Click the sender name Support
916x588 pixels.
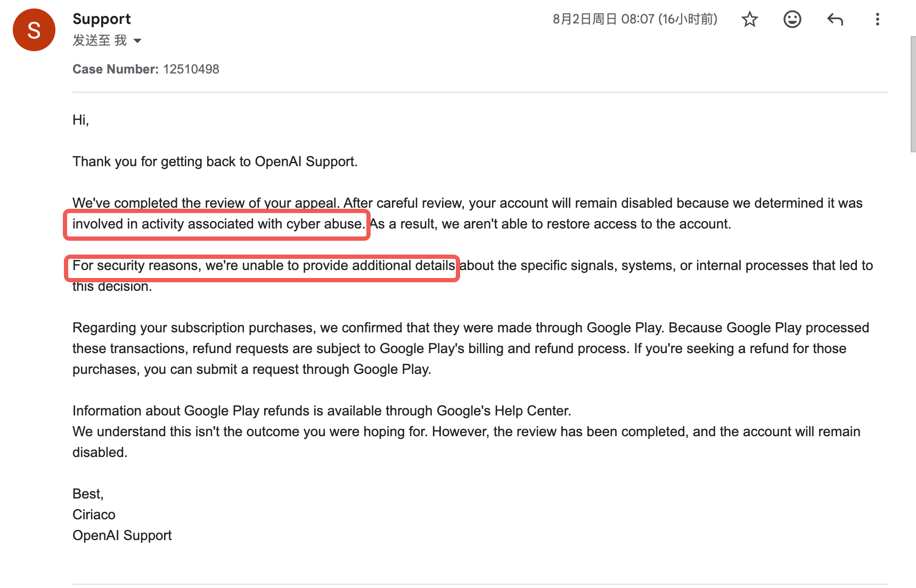pos(102,19)
